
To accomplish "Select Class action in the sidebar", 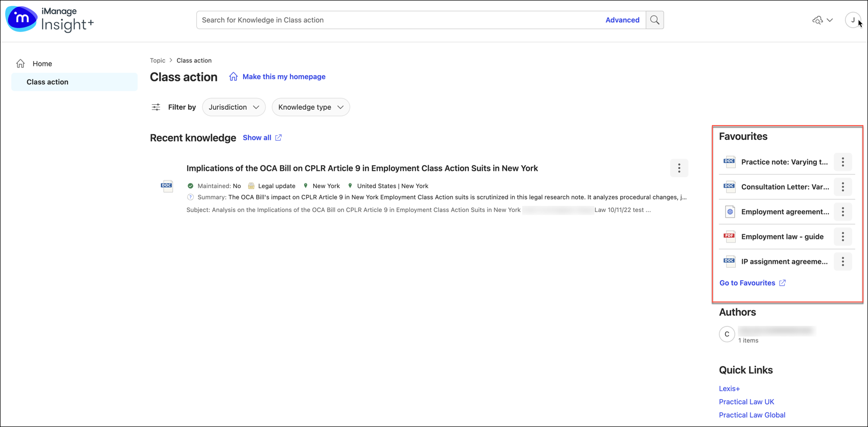I will (74, 82).
